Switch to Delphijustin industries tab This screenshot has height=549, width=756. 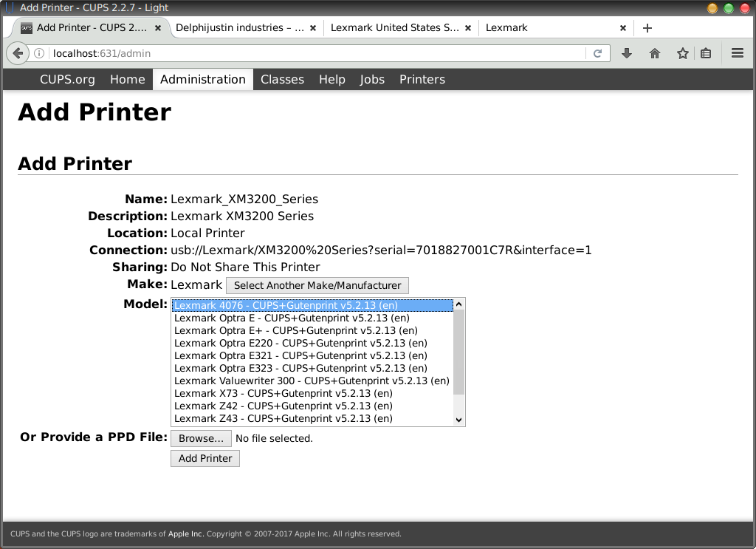click(240, 28)
